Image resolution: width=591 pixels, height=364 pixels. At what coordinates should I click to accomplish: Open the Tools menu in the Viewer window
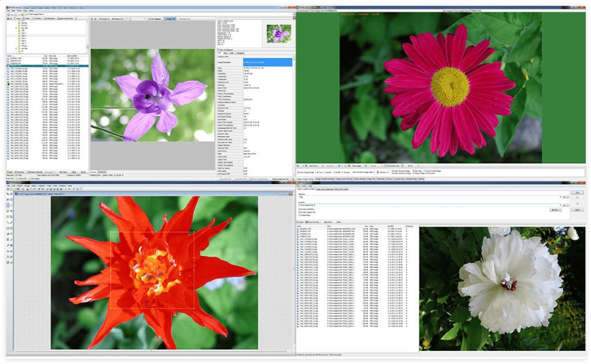point(20,10)
